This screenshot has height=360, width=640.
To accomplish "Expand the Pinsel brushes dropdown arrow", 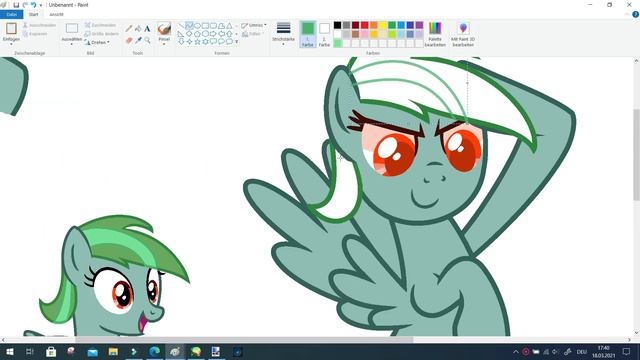I will (x=164, y=44).
